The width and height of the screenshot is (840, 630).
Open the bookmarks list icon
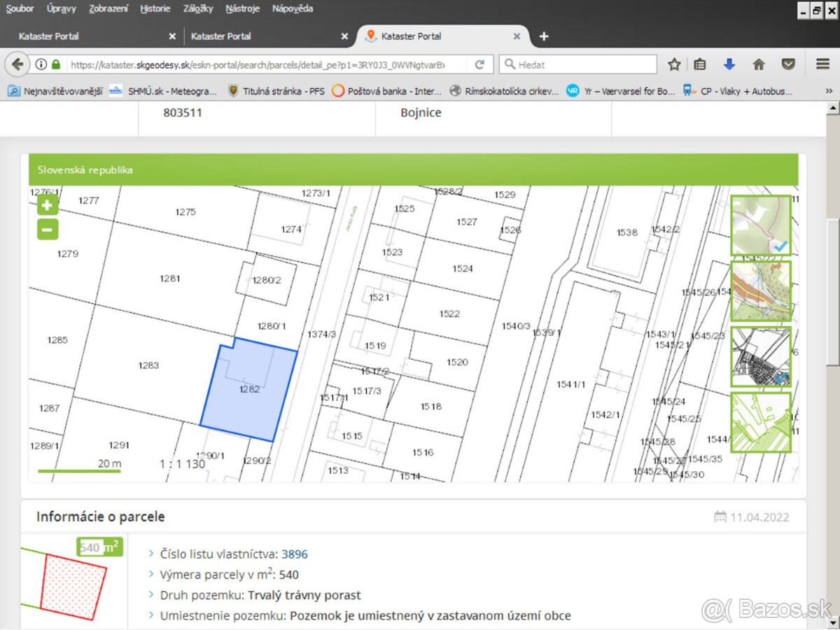(x=700, y=64)
